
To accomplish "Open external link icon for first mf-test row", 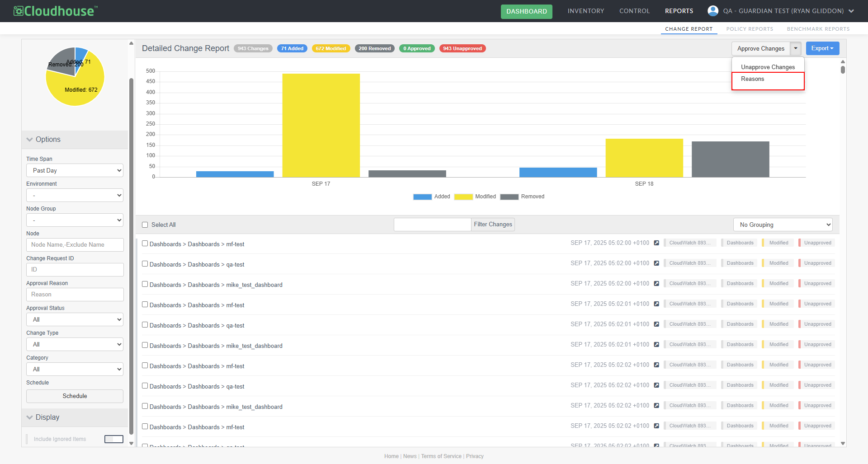I will pos(656,243).
